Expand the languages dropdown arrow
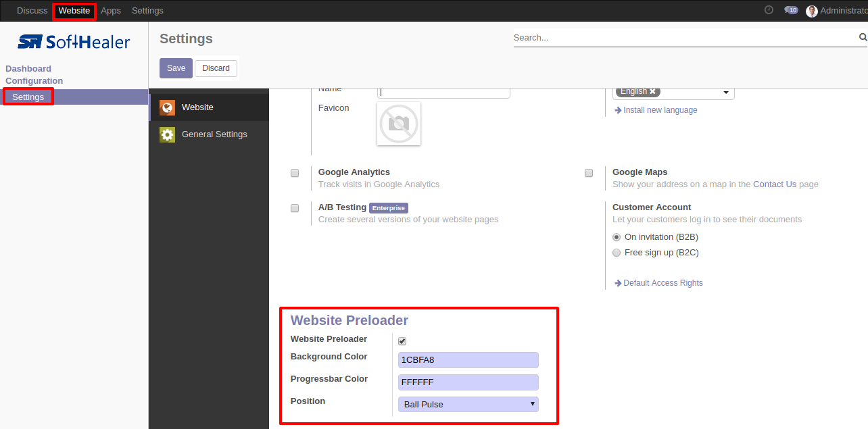Screen dimensions: 868x429 point(726,93)
